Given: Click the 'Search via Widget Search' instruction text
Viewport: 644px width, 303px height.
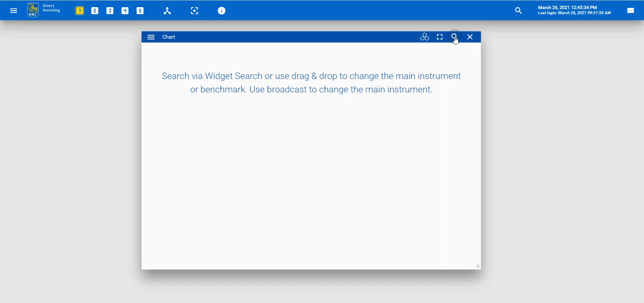Looking at the screenshot, I should [x=311, y=83].
